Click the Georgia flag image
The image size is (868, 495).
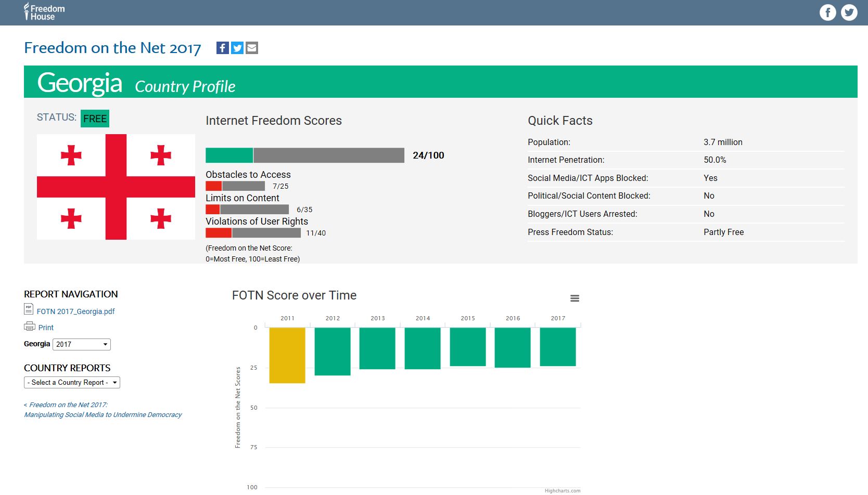116,187
